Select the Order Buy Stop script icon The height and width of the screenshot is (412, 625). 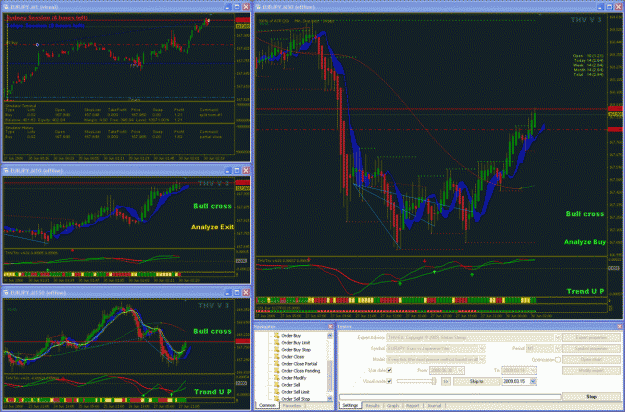pyautogui.click(x=277, y=349)
